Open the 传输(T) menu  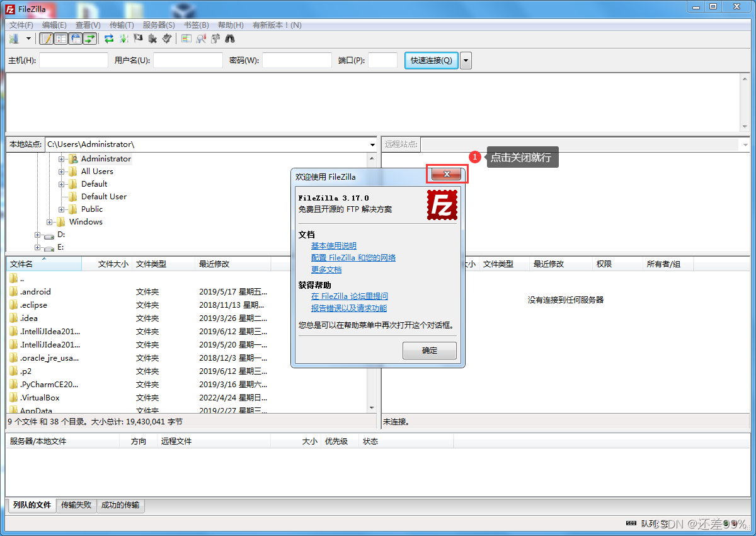point(120,25)
